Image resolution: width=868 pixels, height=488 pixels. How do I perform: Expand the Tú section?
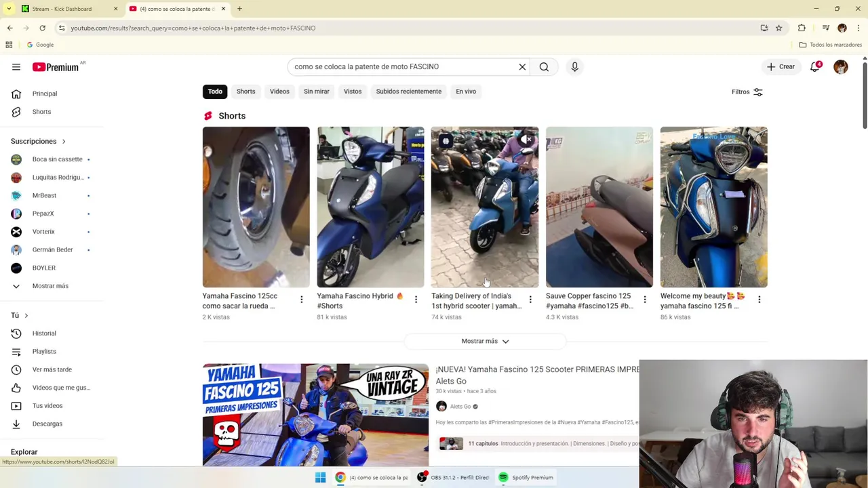point(20,315)
